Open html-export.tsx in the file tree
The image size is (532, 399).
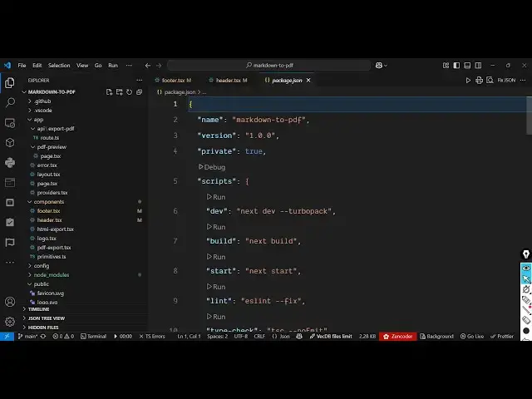[x=55, y=229]
